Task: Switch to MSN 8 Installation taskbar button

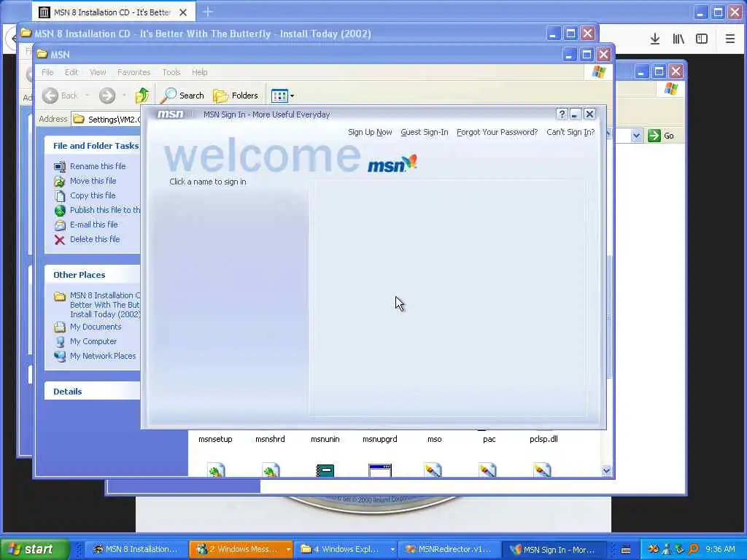Action: coord(135,550)
